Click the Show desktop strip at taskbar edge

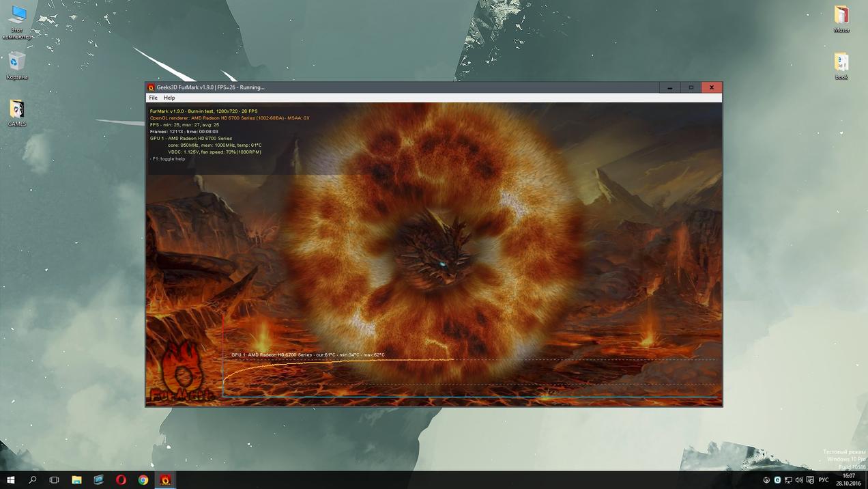866,480
